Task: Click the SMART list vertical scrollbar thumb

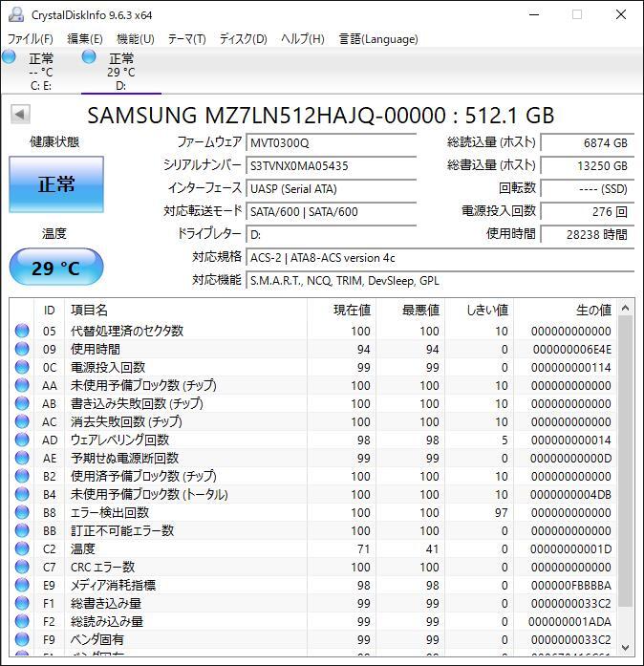Action: (x=625, y=462)
